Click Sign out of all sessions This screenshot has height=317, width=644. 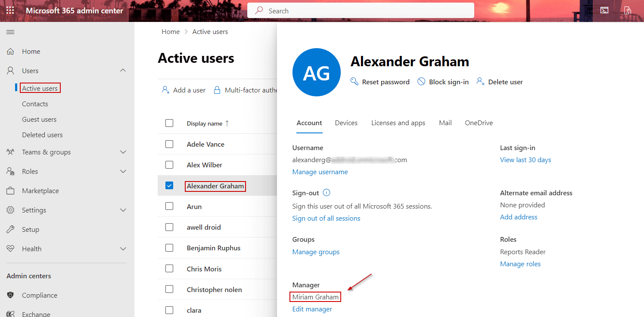[326, 218]
